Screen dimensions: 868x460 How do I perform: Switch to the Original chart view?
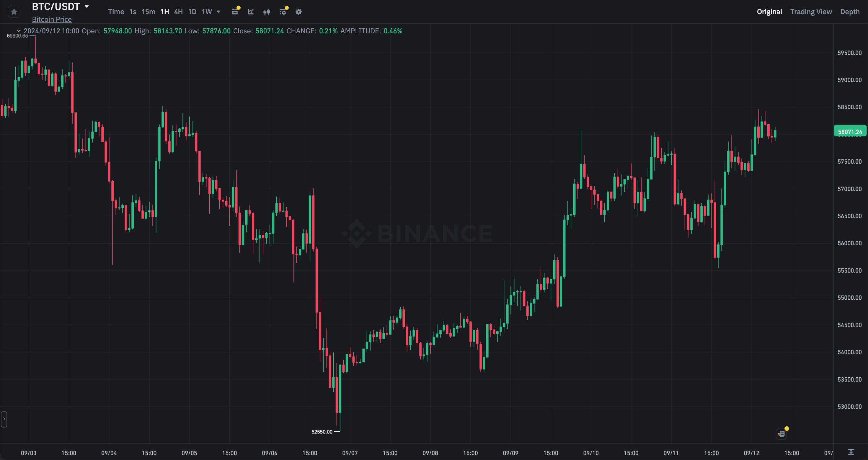769,12
